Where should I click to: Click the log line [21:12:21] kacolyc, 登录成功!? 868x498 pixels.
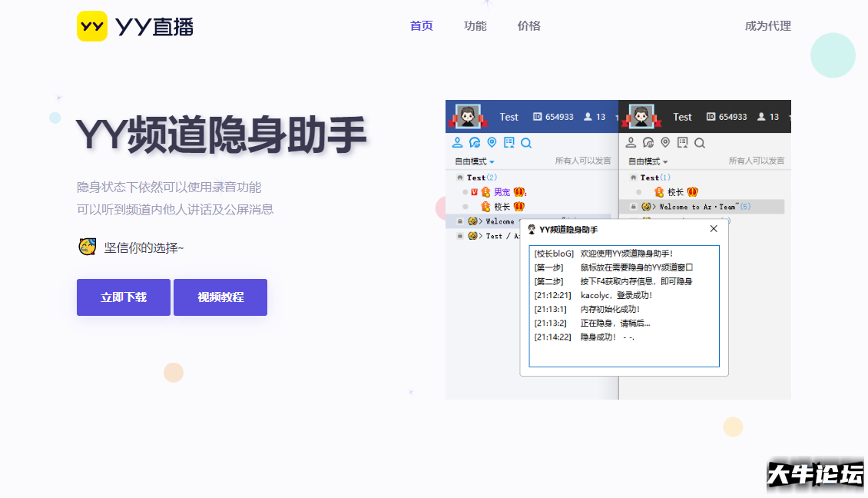pos(593,295)
